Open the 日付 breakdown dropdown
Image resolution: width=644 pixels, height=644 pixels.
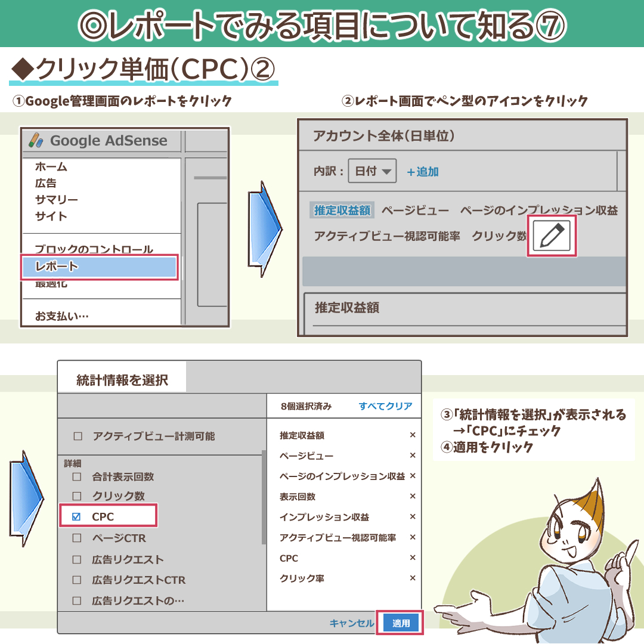[372, 172]
